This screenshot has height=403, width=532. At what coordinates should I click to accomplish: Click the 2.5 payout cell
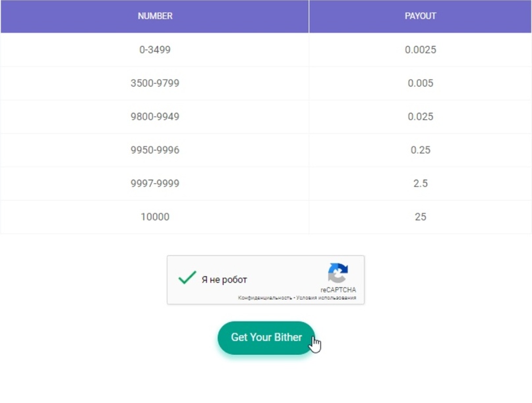point(420,184)
